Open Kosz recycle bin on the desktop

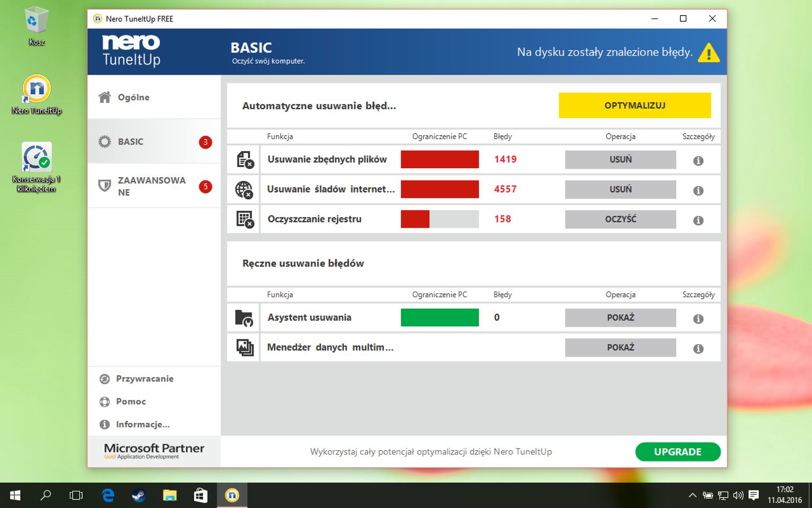click(36, 26)
